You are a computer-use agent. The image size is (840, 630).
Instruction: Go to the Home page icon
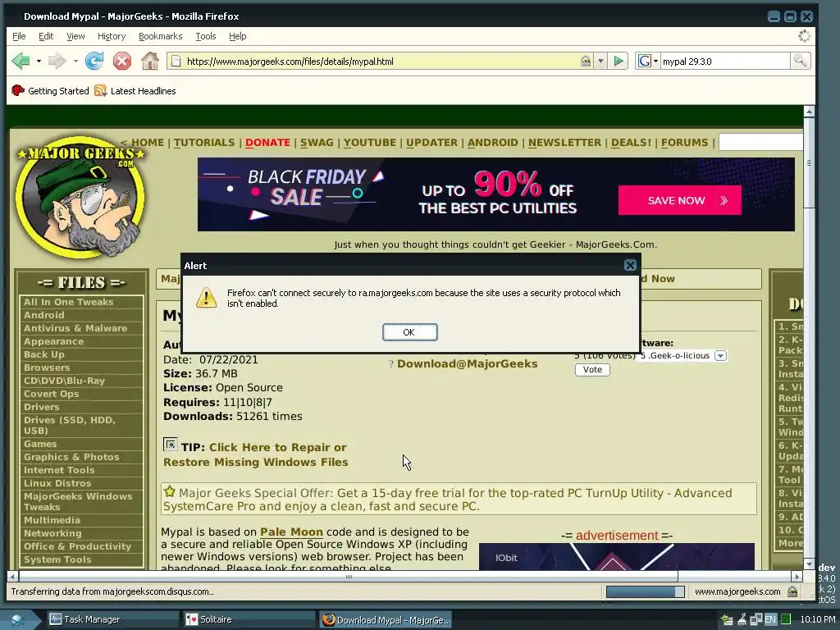[x=150, y=61]
